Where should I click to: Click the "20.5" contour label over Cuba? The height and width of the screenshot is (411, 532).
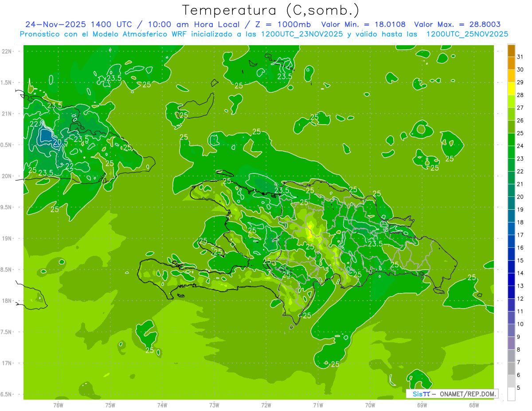[x=60, y=142]
